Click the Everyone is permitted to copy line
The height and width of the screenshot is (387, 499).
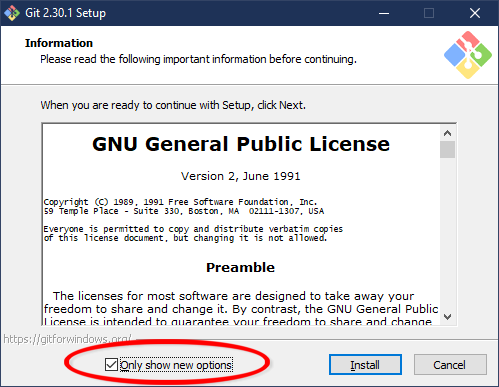(x=193, y=229)
